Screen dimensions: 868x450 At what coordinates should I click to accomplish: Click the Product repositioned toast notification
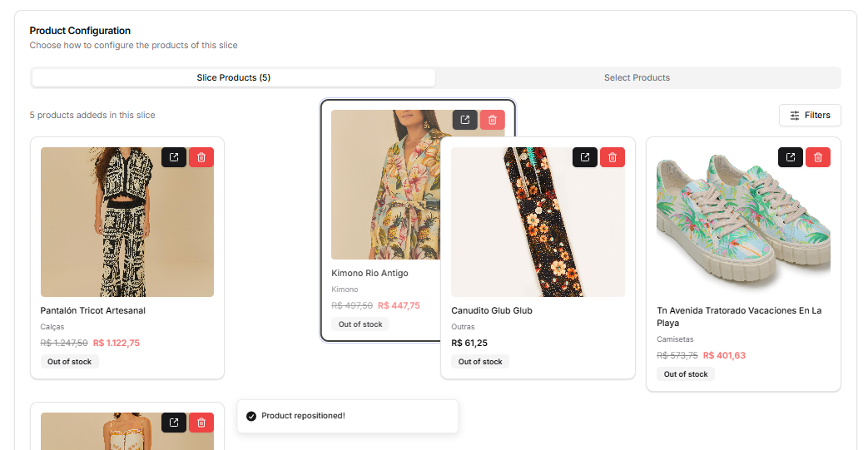coord(348,416)
